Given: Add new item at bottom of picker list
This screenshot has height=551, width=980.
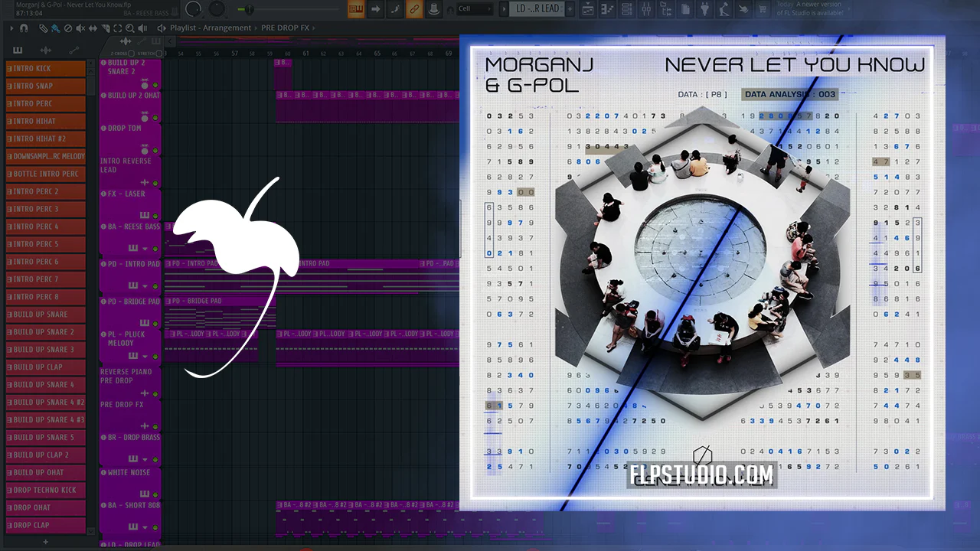Looking at the screenshot, I should pyautogui.click(x=45, y=542).
